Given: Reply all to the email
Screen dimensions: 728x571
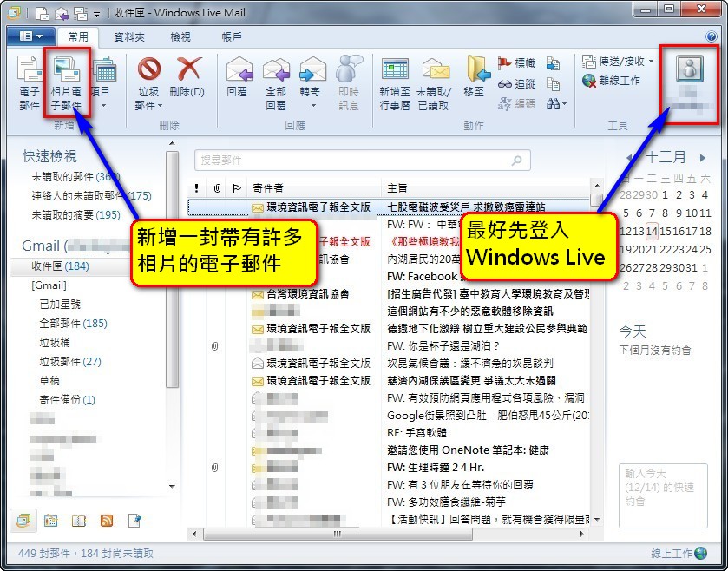Looking at the screenshot, I should click(276, 83).
